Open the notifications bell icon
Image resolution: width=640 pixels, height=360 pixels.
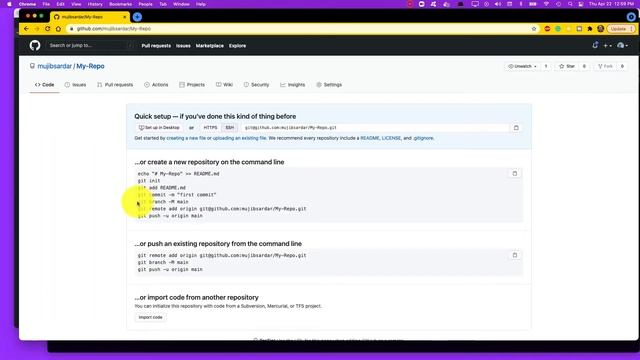point(595,45)
